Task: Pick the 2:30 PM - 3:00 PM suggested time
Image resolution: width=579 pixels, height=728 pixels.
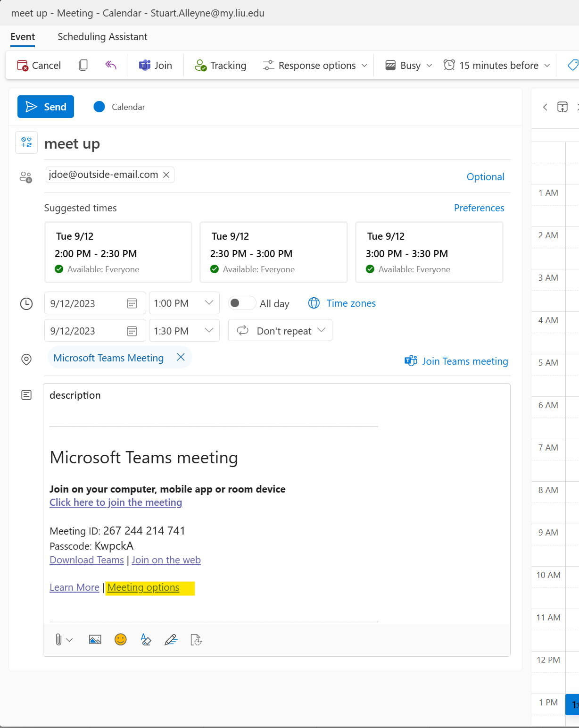Action: tap(273, 252)
